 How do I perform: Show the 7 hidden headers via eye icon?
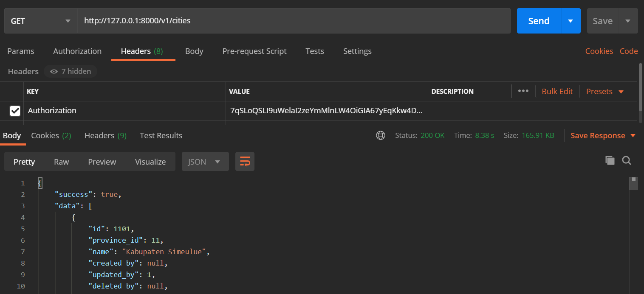(x=70, y=71)
